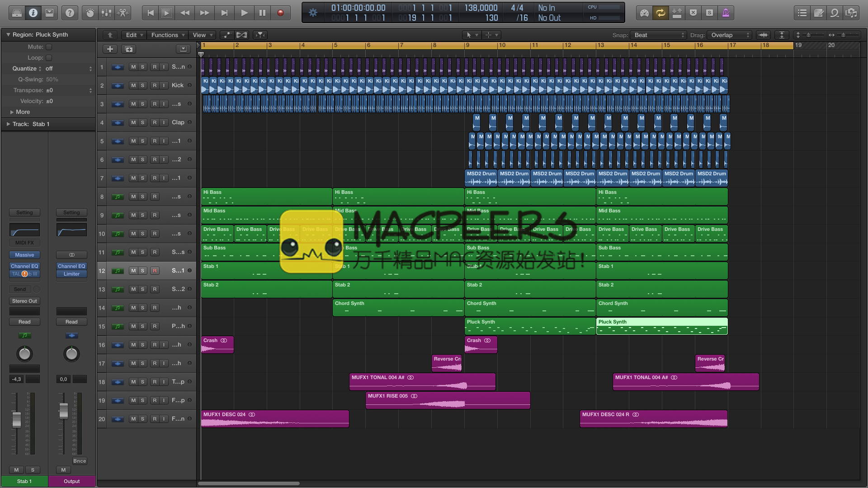The height and width of the screenshot is (488, 868).
Task: Open the Snap Beat dropdown
Action: click(x=659, y=35)
